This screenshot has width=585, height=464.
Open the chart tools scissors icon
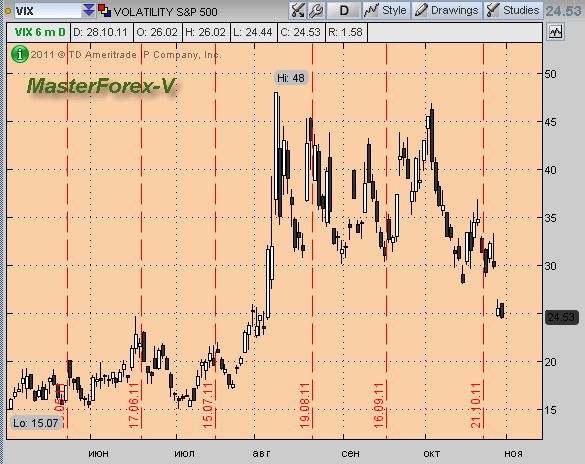tap(297, 10)
